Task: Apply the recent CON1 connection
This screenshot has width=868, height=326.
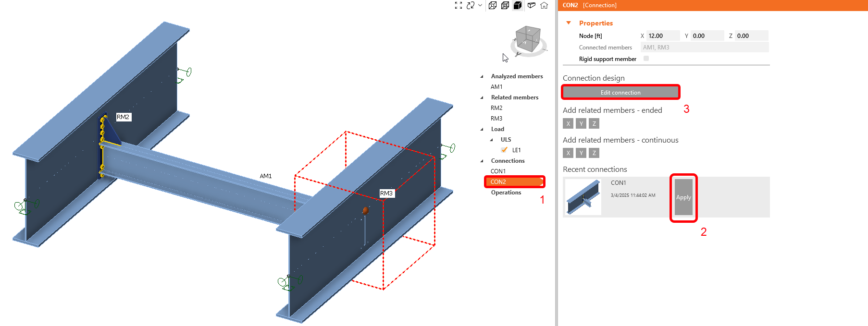Action: click(683, 197)
